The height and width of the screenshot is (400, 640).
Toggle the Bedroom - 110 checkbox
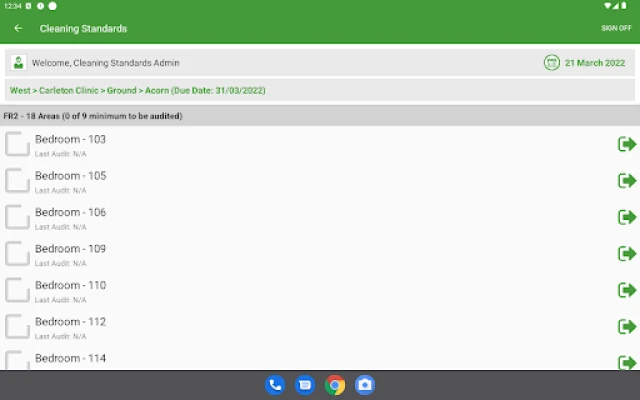pos(17,291)
